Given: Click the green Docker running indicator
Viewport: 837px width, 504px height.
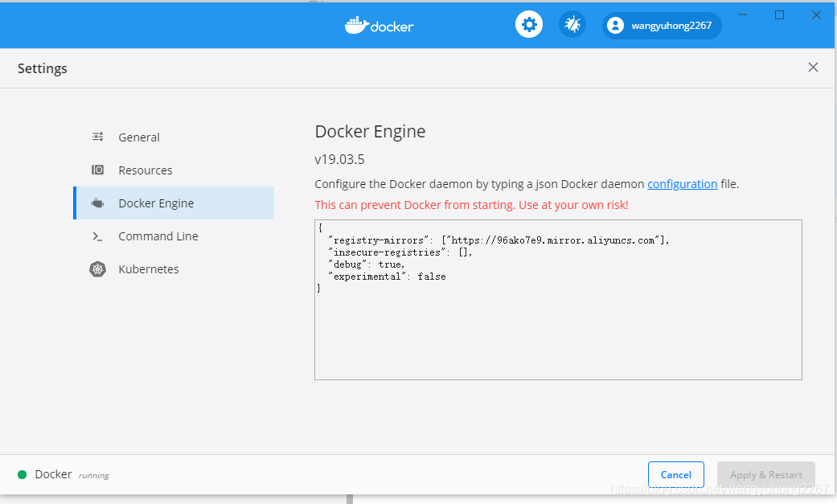Looking at the screenshot, I should 22,474.
